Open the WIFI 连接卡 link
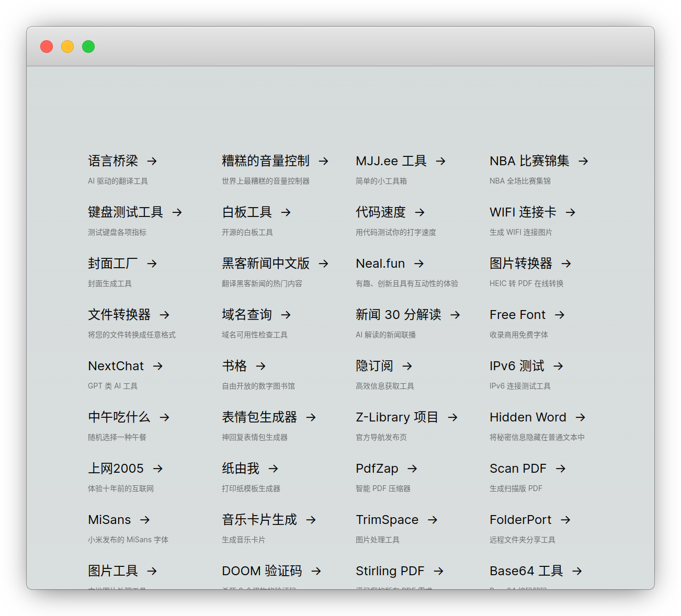Viewport: 681px width, 616px height. pyautogui.click(x=523, y=212)
